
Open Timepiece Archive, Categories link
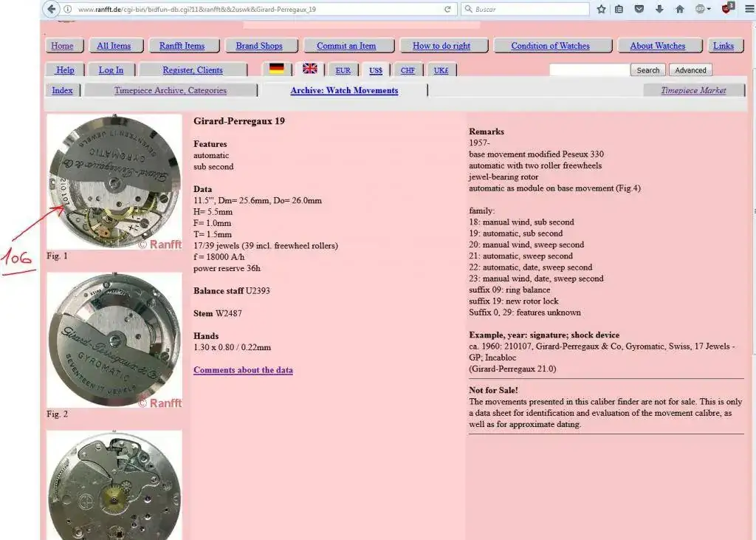pyautogui.click(x=171, y=90)
